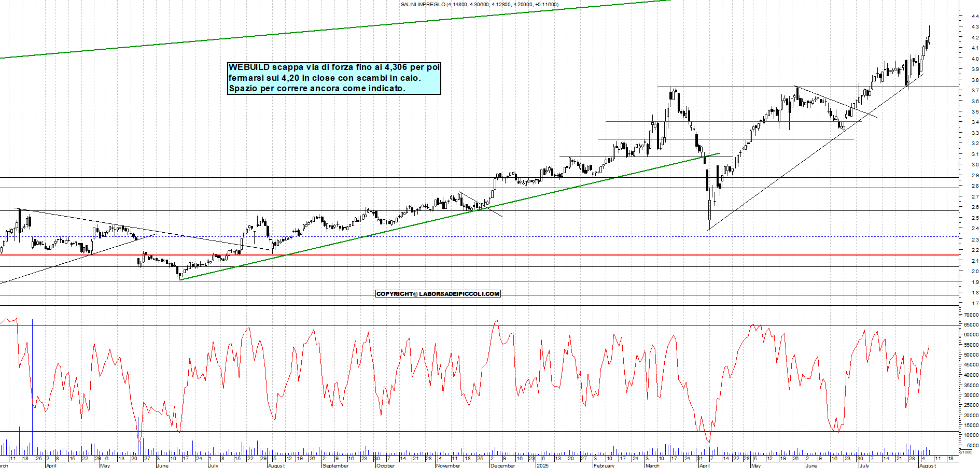Click the 65000 oscillator axis label

coord(972,325)
